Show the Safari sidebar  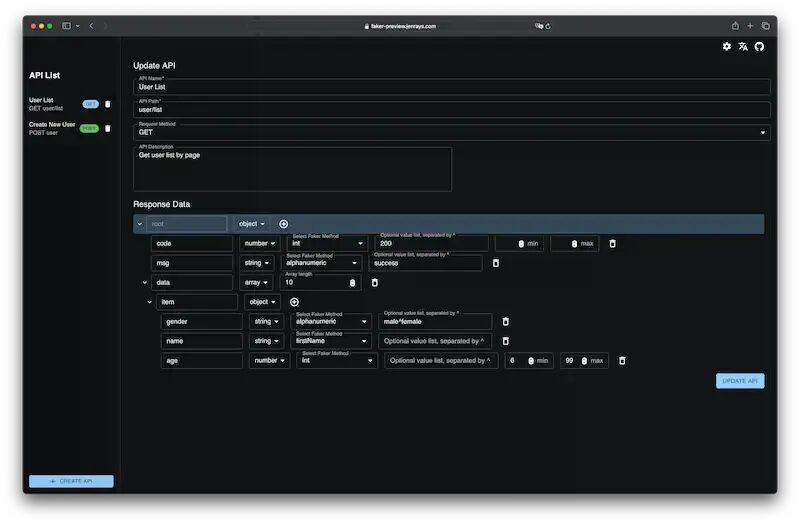[x=66, y=26]
